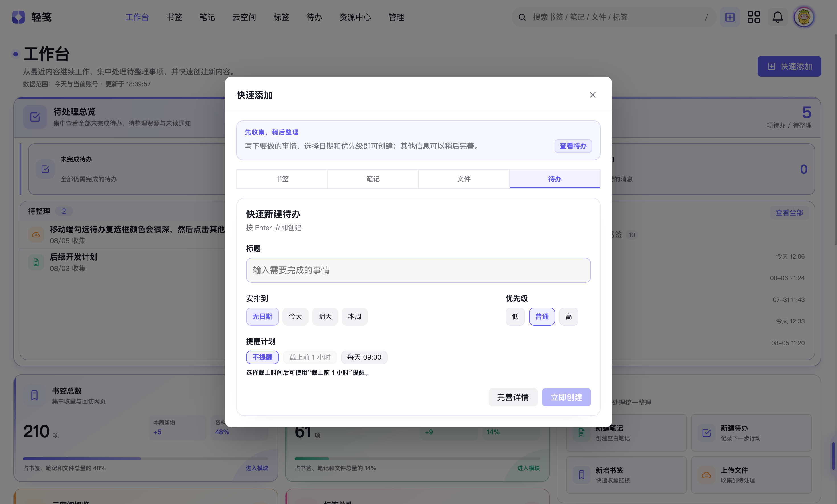Viewport: 837px width, 504px height.
Task: Click the page vertical scrollbar
Action: click(835, 139)
